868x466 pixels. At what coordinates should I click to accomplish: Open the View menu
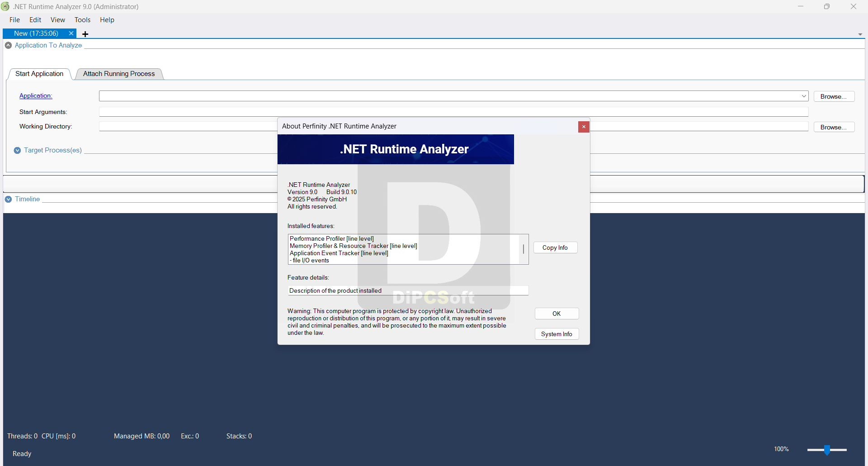(x=57, y=20)
